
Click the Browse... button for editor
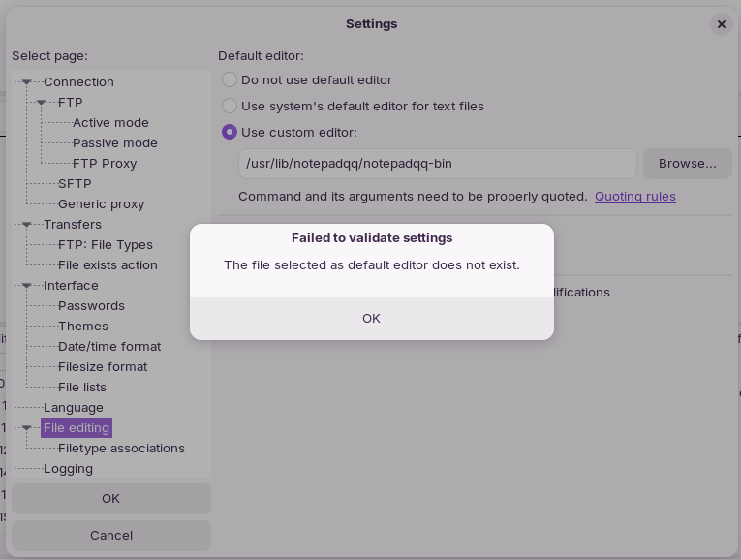click(688, 164)
